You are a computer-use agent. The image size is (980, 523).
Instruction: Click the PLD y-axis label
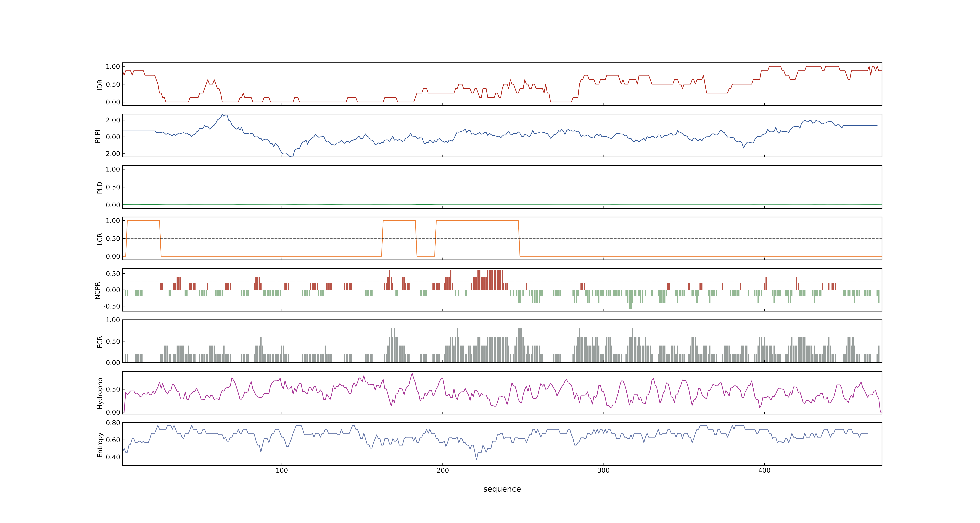click(100, 187)
